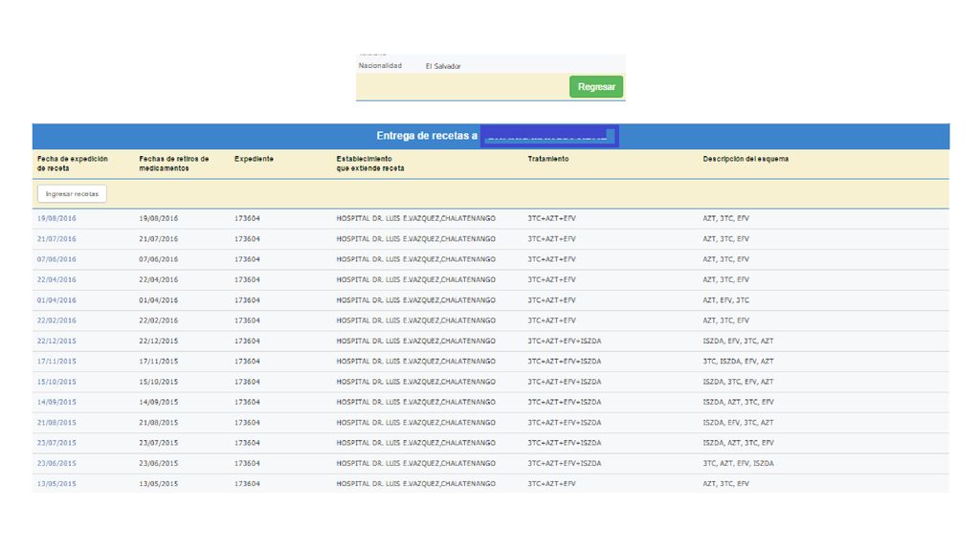The height and width of the screenshot is (551, 980).
Task: Select the 'Tratamiento' column header
Action: 548,160
